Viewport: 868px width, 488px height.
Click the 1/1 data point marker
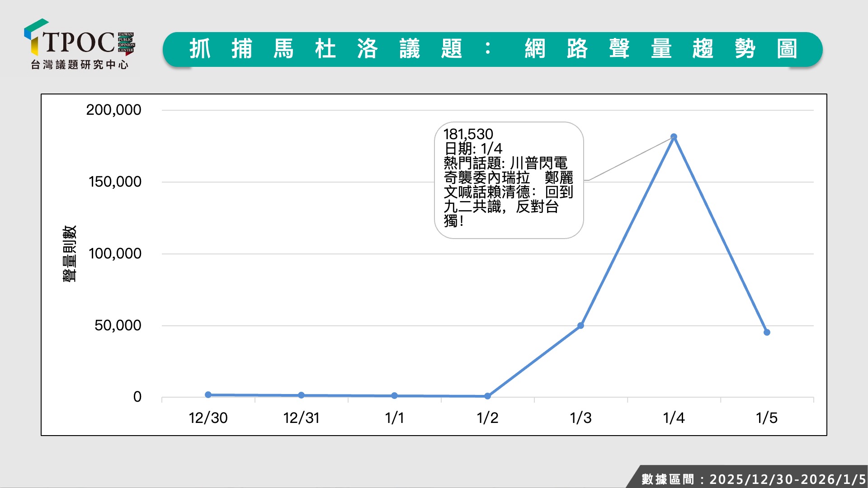394,395
